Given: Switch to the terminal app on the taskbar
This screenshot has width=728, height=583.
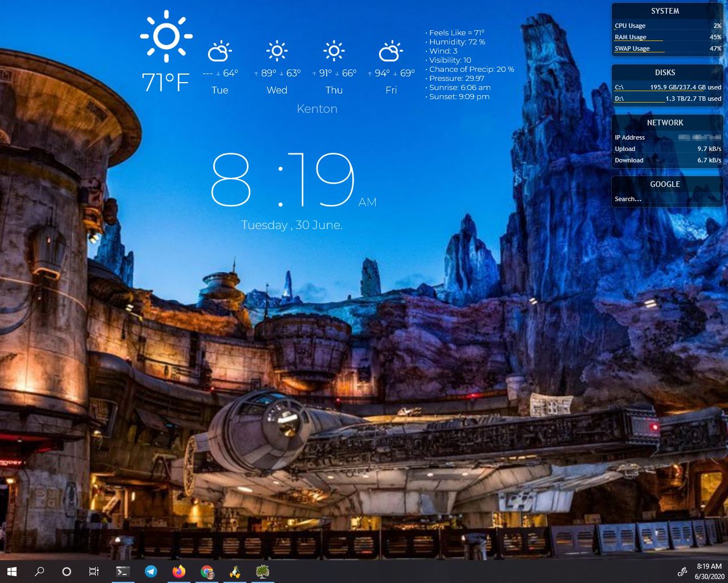Looking at the screenshot, I should pyautogui.click(x=123, y=572).
